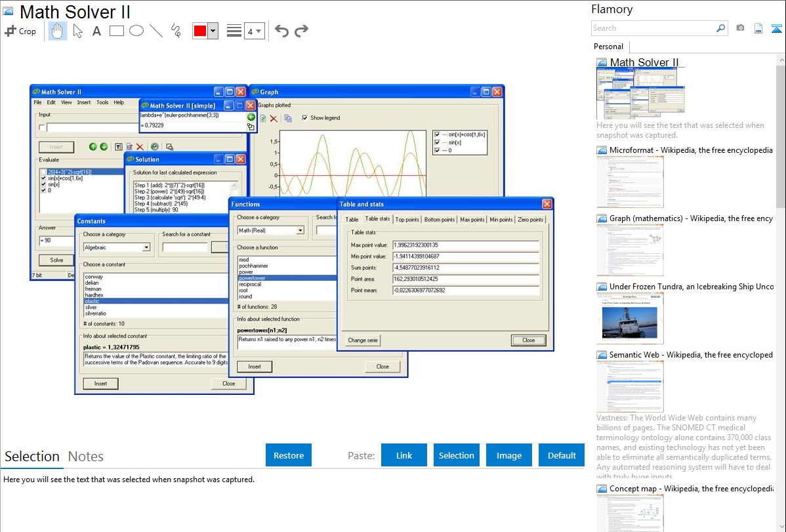786x532 pixels.
Task: Pick the rectangle shape tool
Action: pos(117,31)
